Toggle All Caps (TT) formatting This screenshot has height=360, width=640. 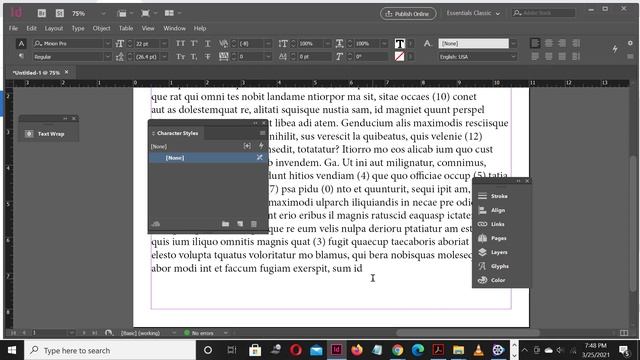coord(180,43)
